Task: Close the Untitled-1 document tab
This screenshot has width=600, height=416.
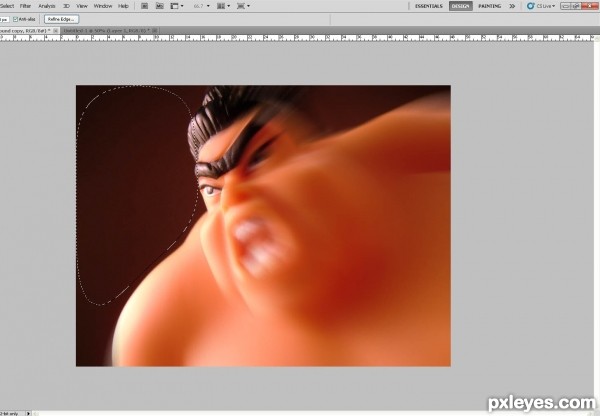Action: [x=155, y=30]
